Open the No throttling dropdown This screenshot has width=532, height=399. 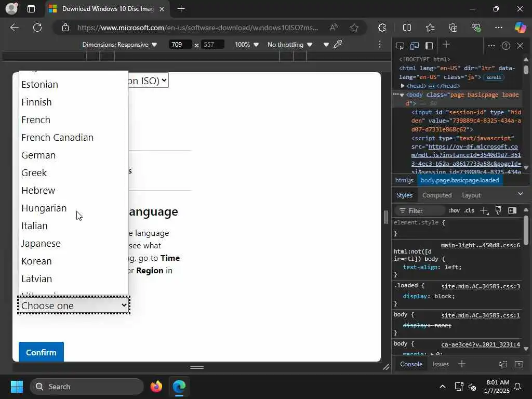[x=289, y=45]
